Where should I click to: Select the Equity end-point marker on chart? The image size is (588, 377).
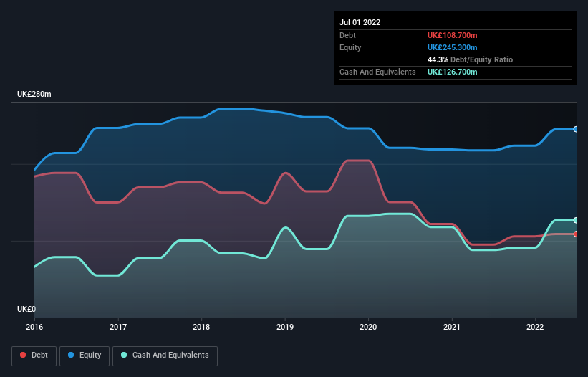click(576, 129)
